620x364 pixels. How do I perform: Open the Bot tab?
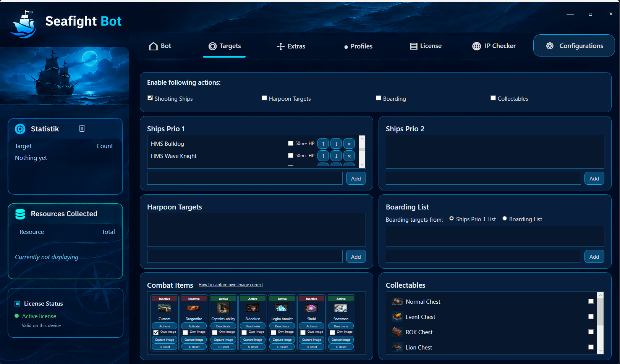[x=160, y=46]
